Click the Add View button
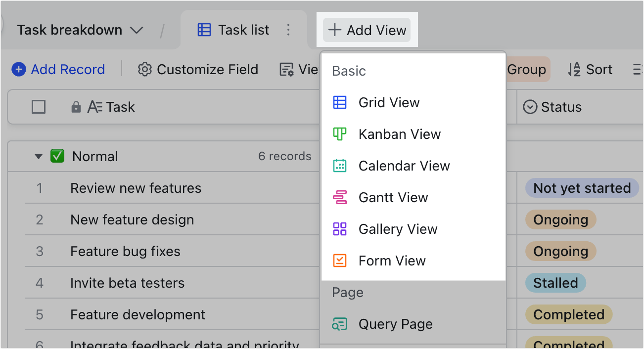This screenshot has width=644, height=349. pos(366,30)
